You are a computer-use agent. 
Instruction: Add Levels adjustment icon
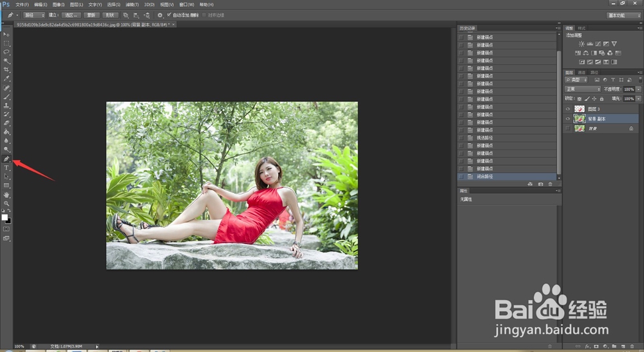(x=590, y=44)
